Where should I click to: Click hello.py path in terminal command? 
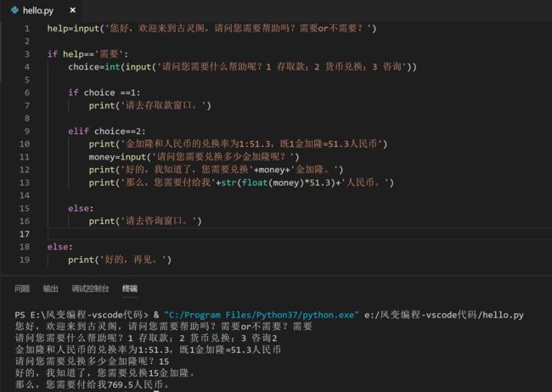pyautogui.click(x=444, y=315)
